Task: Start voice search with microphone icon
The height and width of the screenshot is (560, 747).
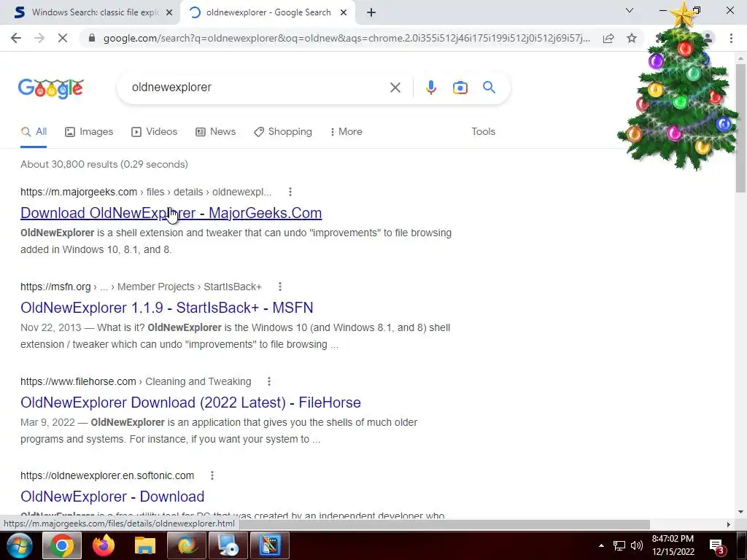Action: [430, 87]
